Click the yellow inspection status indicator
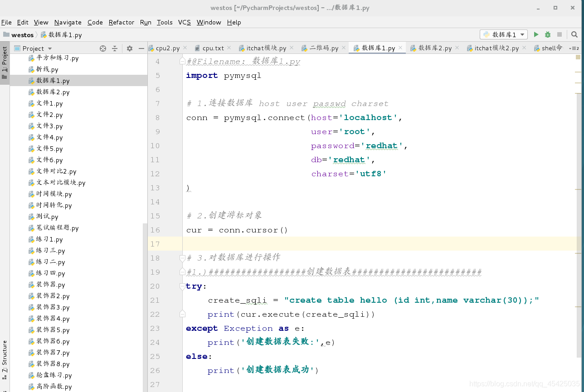Viewport: 584px width, 392px height. coord(578,58)
